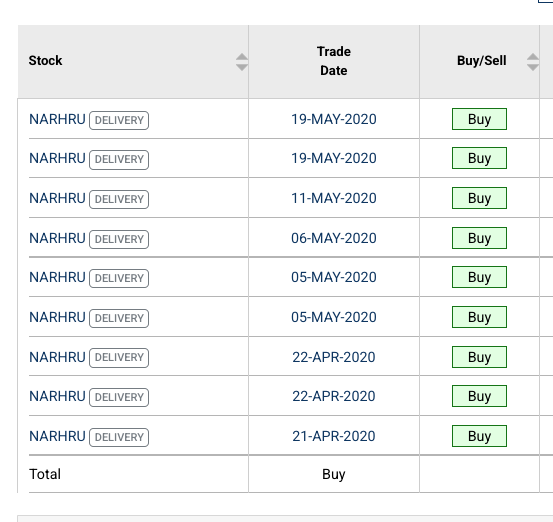Click DELIVERY badge in 11-MAY-2020 row

click(119, 199)
